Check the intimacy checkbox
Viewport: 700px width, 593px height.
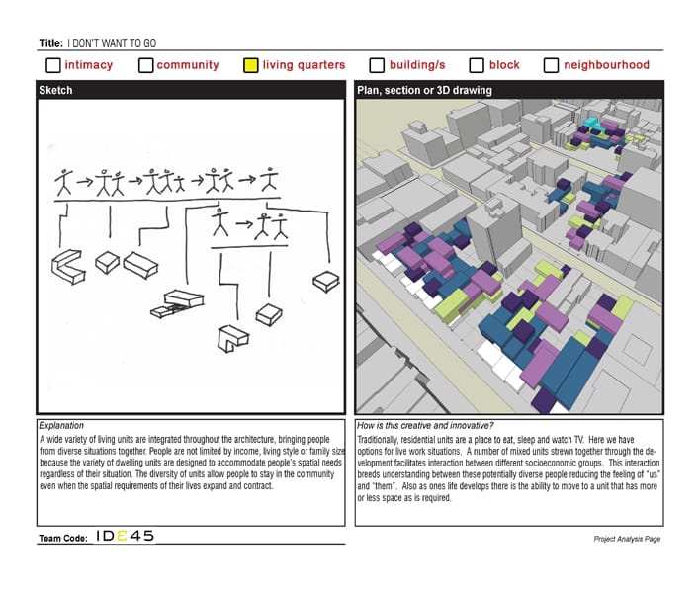(x=53, y=65)
